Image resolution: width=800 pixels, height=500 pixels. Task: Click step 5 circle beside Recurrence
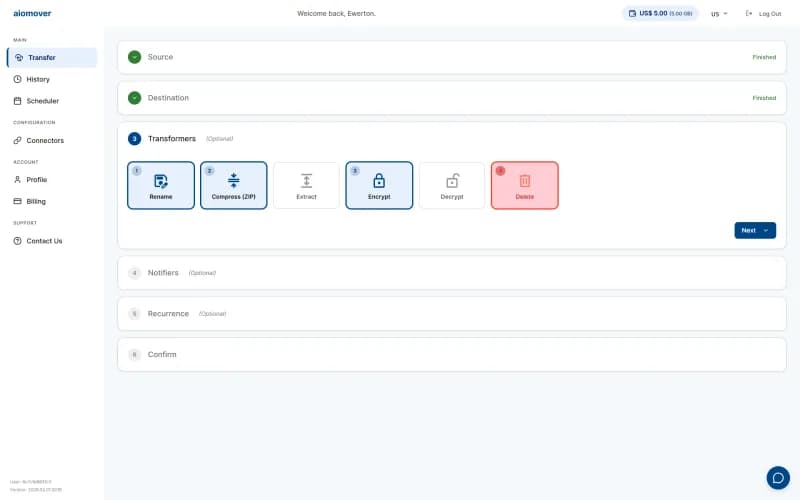click(x=134, y=314)
